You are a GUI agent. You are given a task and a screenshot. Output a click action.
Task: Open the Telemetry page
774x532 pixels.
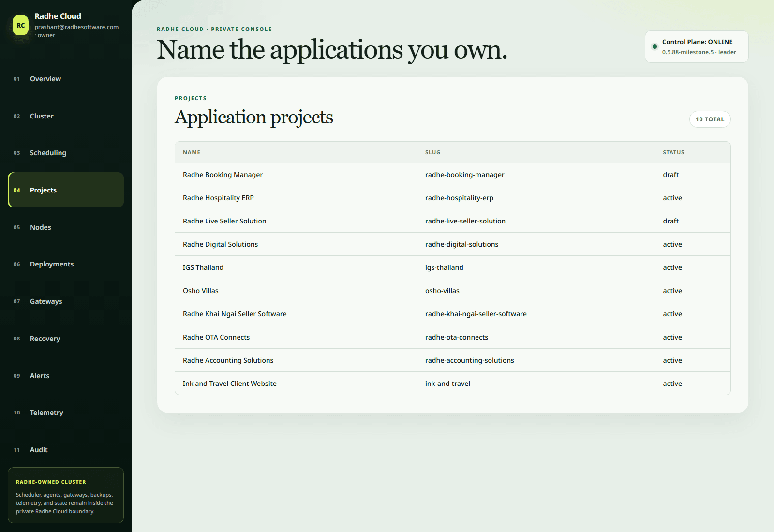point(66,413)
